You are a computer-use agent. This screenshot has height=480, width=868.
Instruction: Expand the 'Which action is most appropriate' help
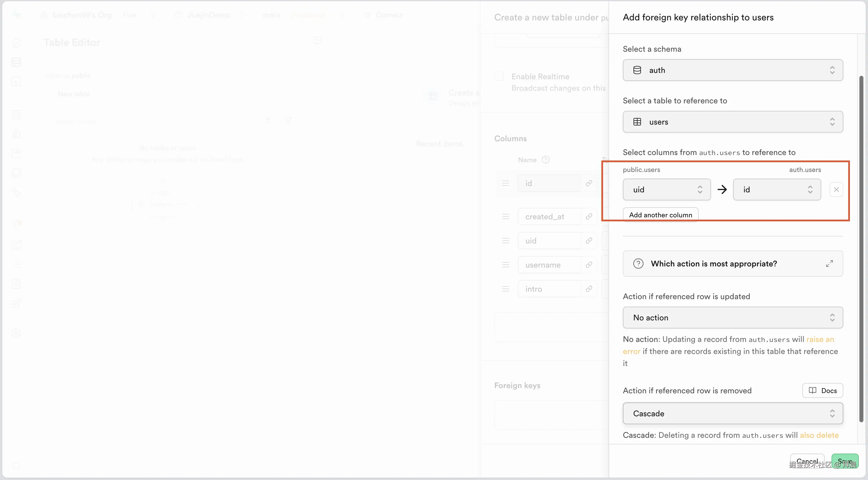829,264
